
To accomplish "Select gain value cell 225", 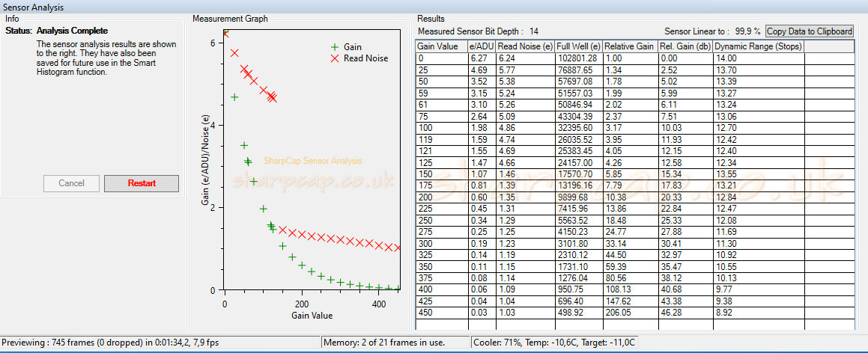I will pos(441,209).
